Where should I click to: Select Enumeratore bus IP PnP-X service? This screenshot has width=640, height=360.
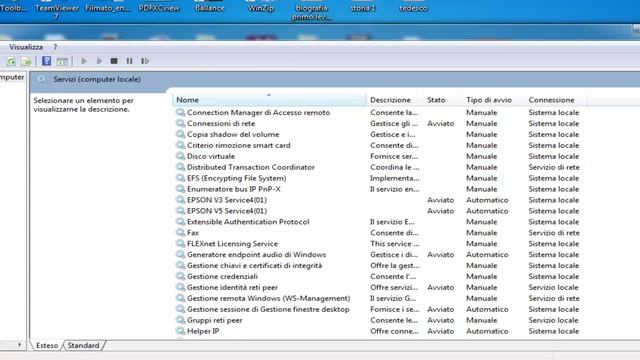[x=233, y=189]
